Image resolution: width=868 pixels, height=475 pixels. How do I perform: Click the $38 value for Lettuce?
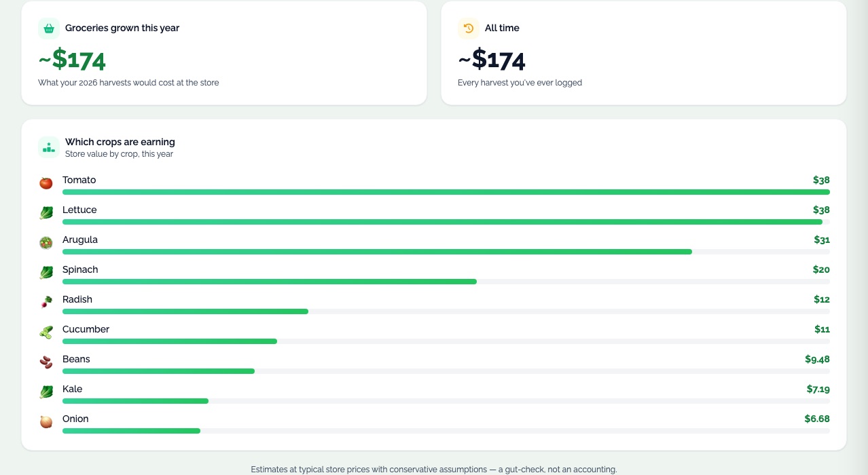(821, 210)
